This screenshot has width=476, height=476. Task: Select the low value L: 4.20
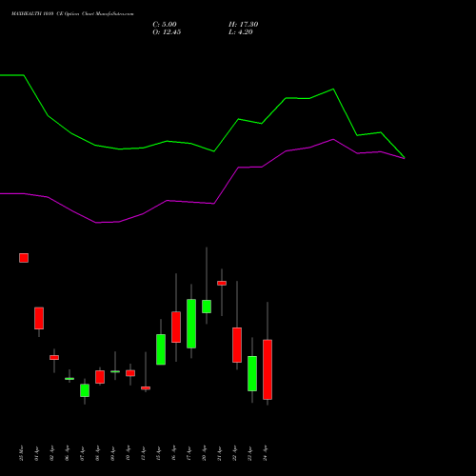[x=241, y=32]
